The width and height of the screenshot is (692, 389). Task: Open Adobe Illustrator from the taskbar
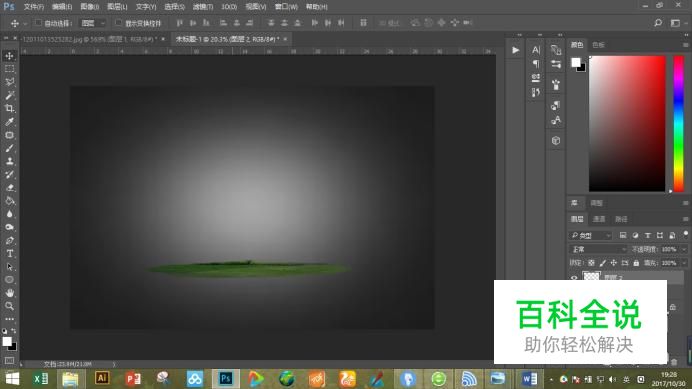click(102, 378)
